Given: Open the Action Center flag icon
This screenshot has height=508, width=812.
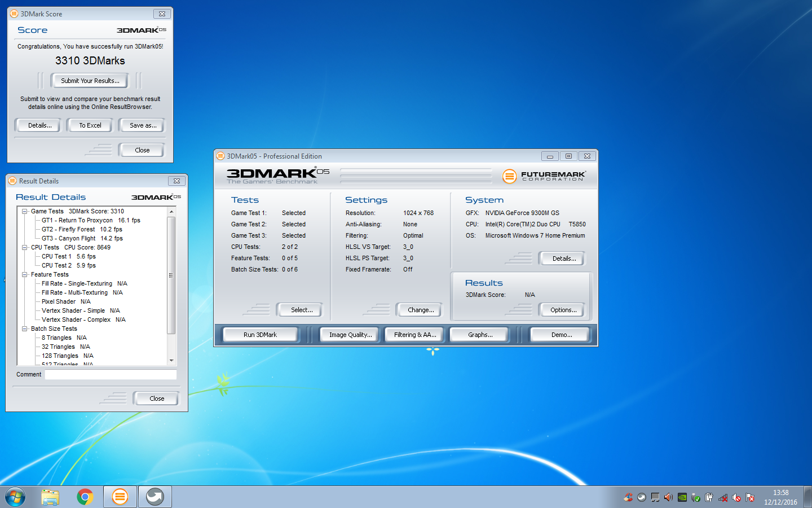Looking at the screenshot, I should coord(750,497).
